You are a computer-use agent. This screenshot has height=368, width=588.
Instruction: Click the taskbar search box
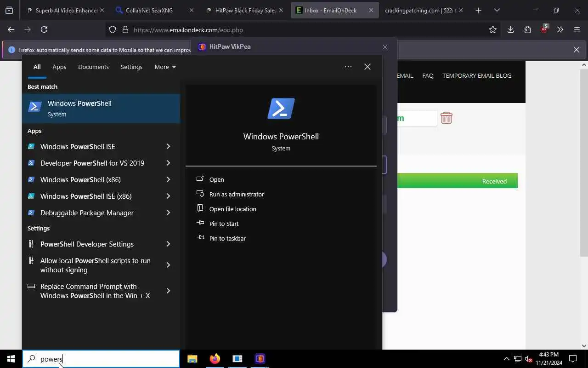coord(101,359)
